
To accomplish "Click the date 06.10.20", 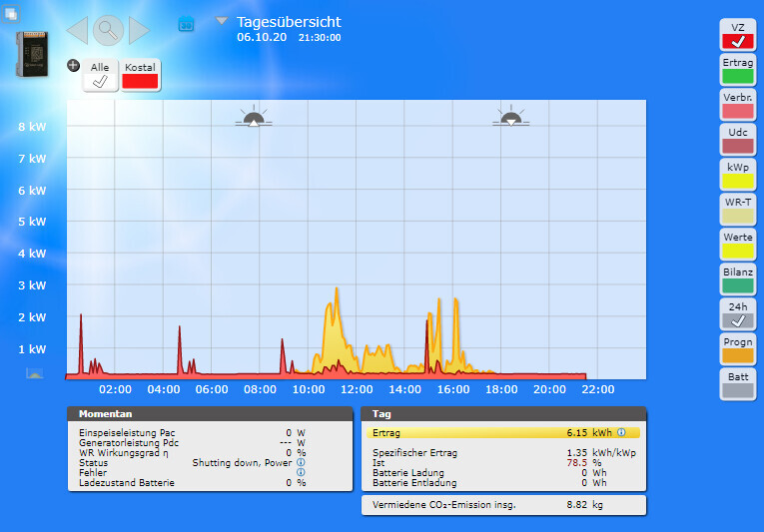I will click(262, 38).
